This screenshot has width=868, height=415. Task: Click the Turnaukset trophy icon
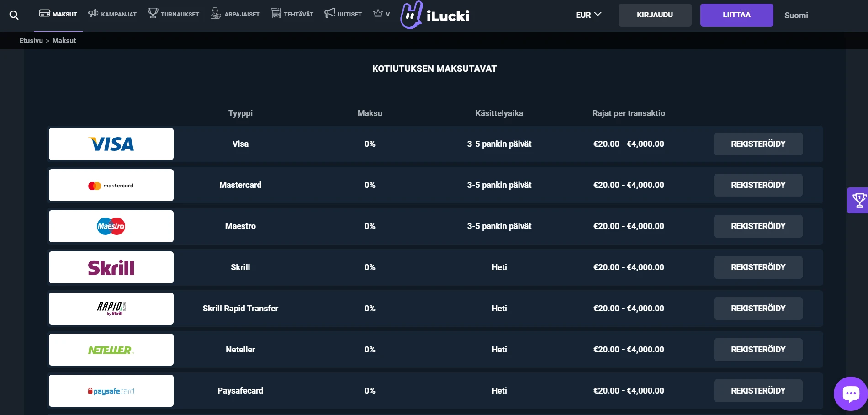[153, 13]
